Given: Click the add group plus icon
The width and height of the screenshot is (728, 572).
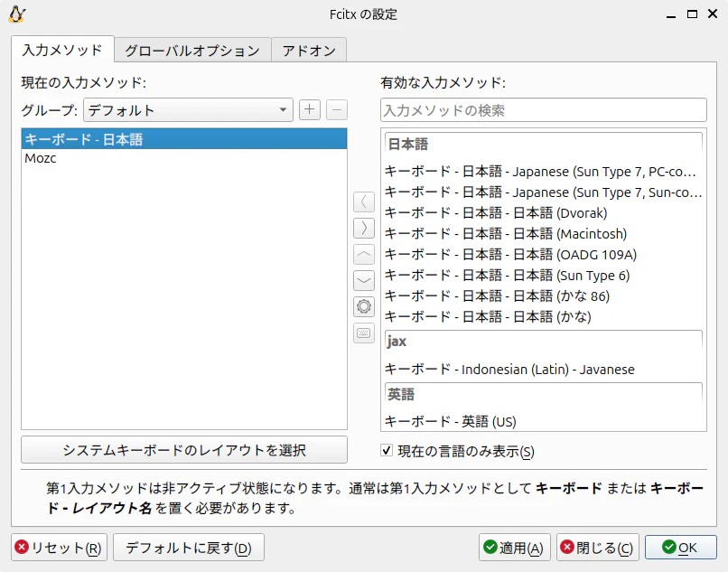Looking at the screenshot, I should (310, 110).
